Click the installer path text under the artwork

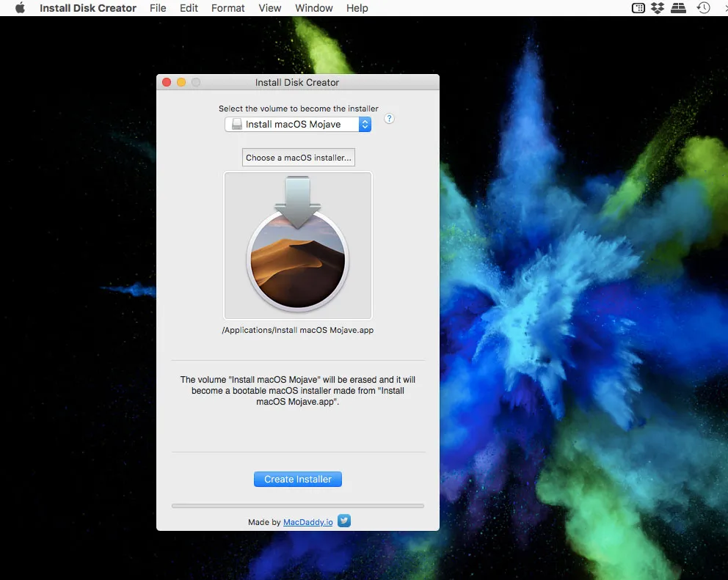point(297,330)
